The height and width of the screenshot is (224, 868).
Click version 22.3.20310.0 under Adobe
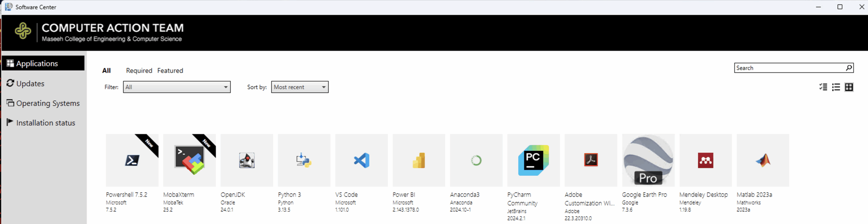[x=578, y=218]
